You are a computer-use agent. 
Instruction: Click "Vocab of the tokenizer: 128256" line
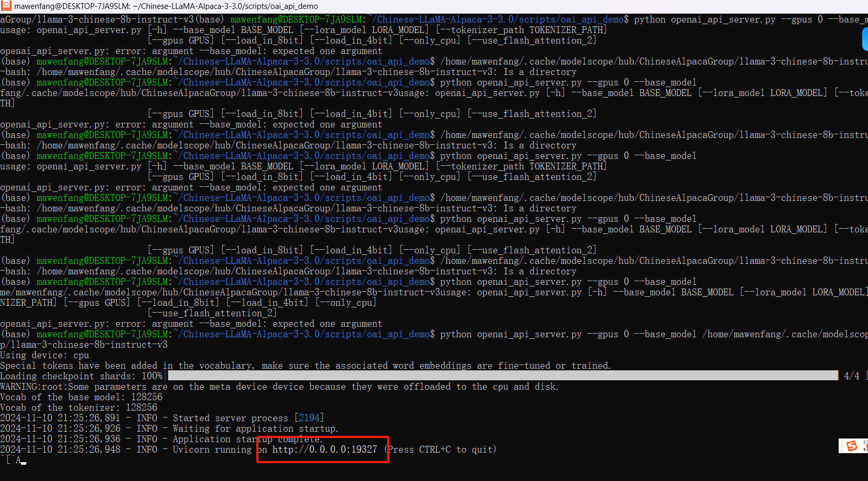click(x=79, y=408)
